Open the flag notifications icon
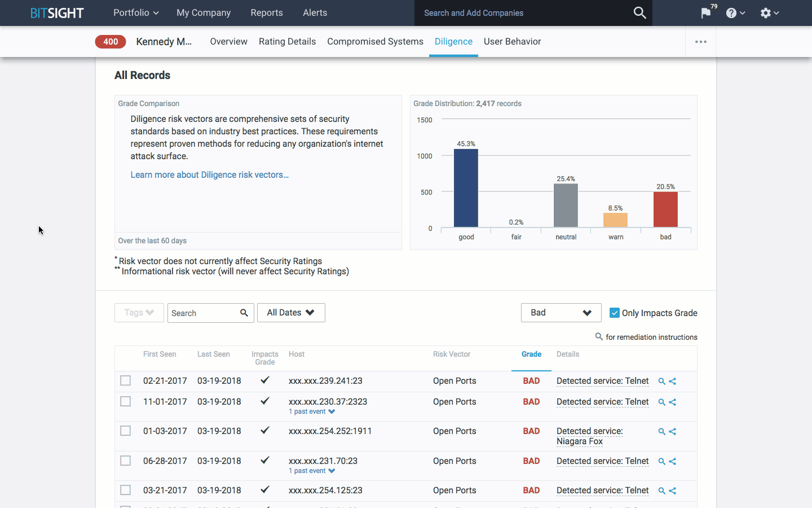 point(705,13)
